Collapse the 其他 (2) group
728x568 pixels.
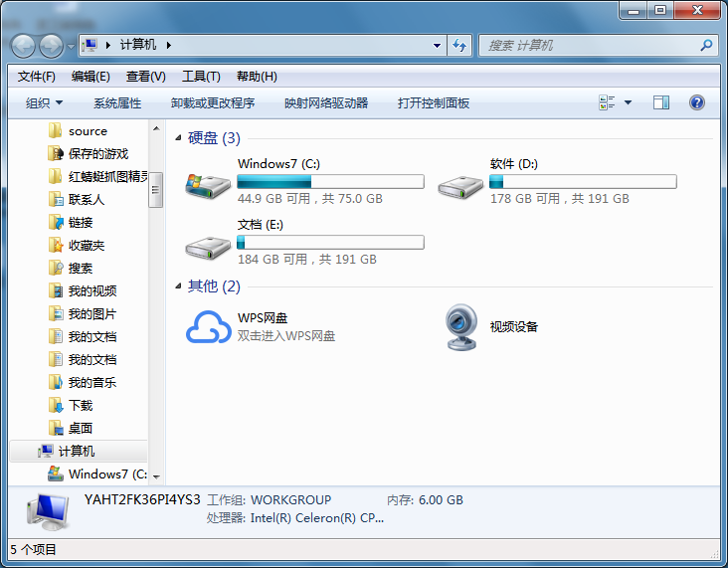pyautogui.click(x=178, y=286)
